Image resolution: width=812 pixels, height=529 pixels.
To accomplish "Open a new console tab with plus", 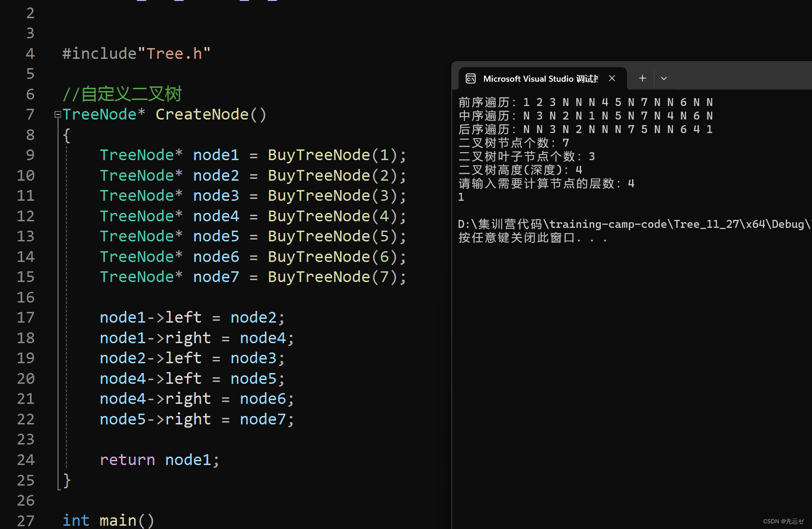I will 642,78.
